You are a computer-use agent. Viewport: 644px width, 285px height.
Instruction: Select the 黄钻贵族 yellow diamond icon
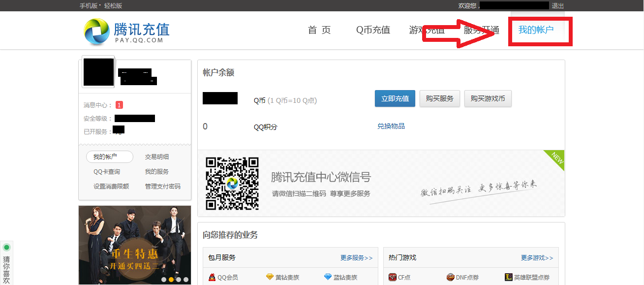pos(270,278)
